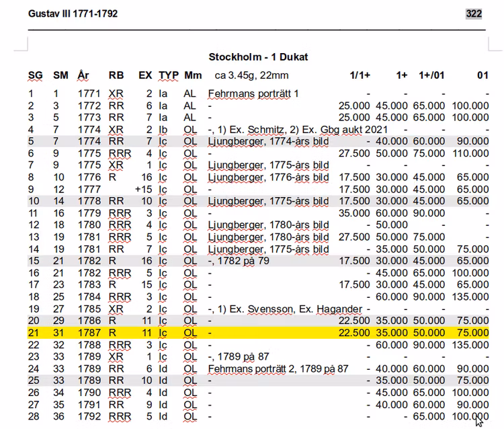
Task: Click 'Fehrmans porträtt 2, 1789 på 87' text
Action: click(x=278, y=367)
